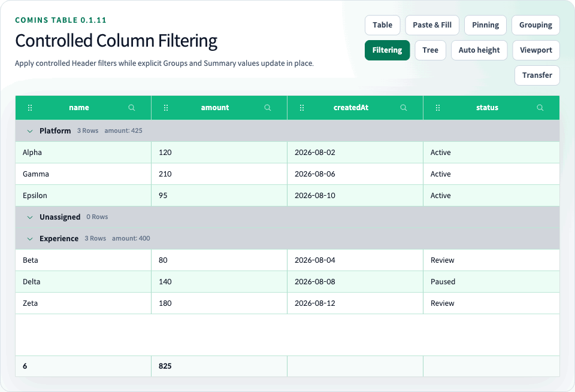Select the Delta name cell
Viewport: 575px width, 392px height.
click(83, 282)
